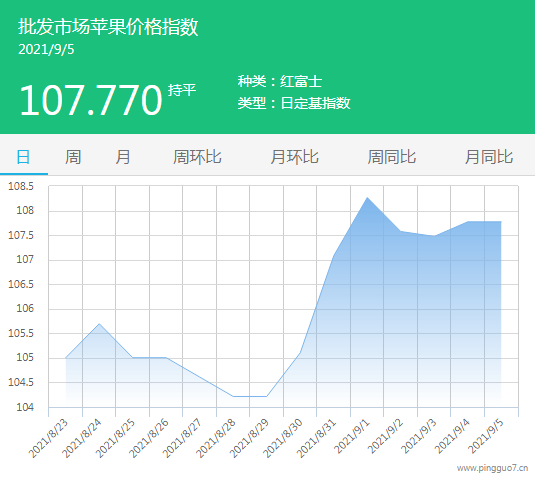Open the www.pingguo7.cn watermark link
The height and width of the screenshot is (477, 535).
[492, 468]
